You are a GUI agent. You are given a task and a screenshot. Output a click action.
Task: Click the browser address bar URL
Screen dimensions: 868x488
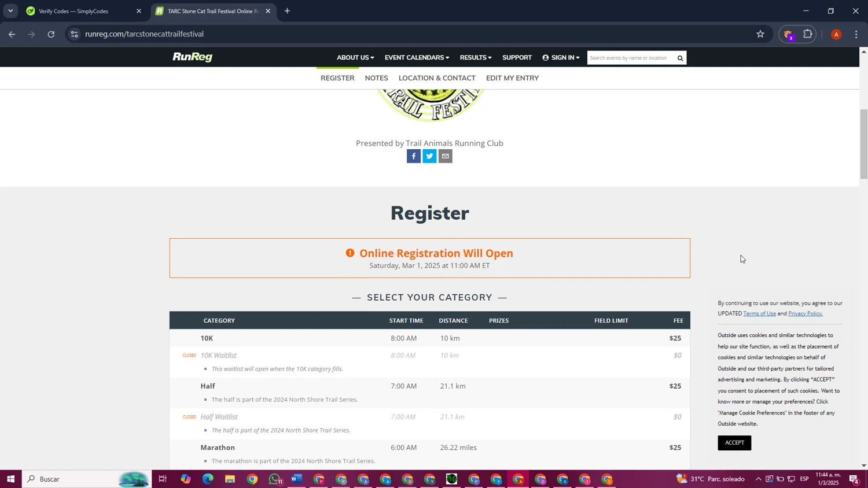(x=144, y=34)
